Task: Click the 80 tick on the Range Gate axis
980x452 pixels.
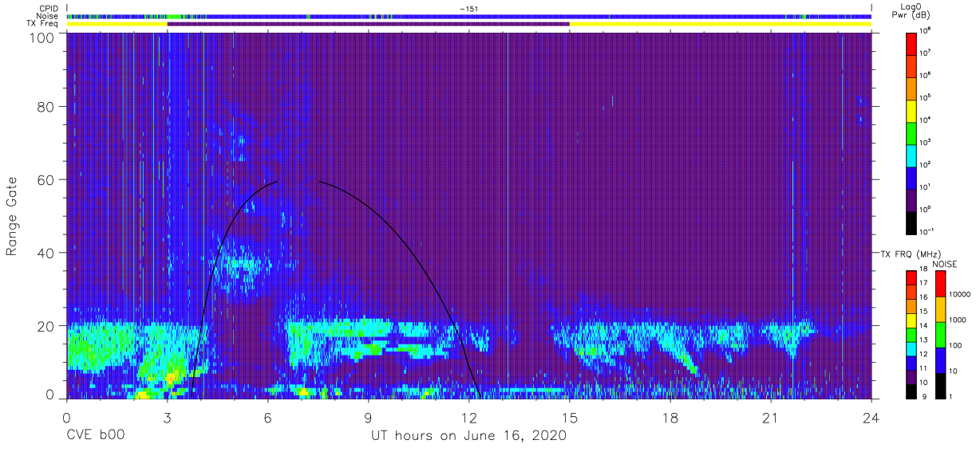Action: point(45,106)
